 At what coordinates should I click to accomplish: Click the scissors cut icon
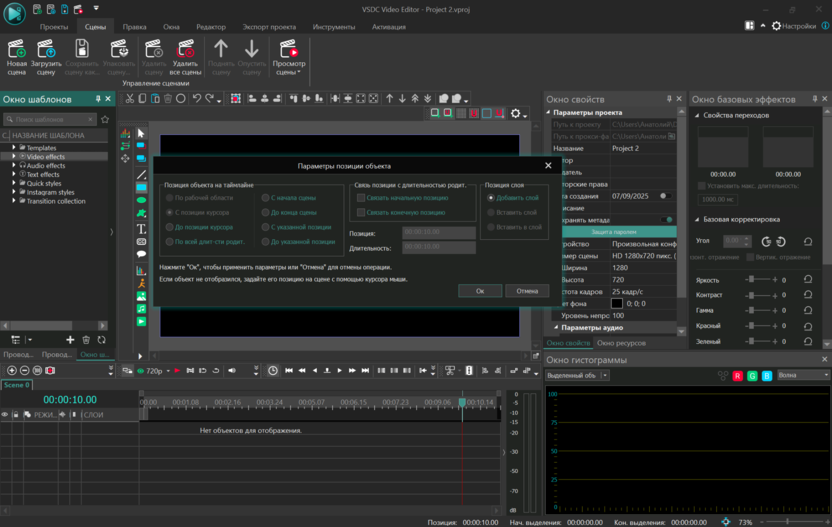coord(130,99)
